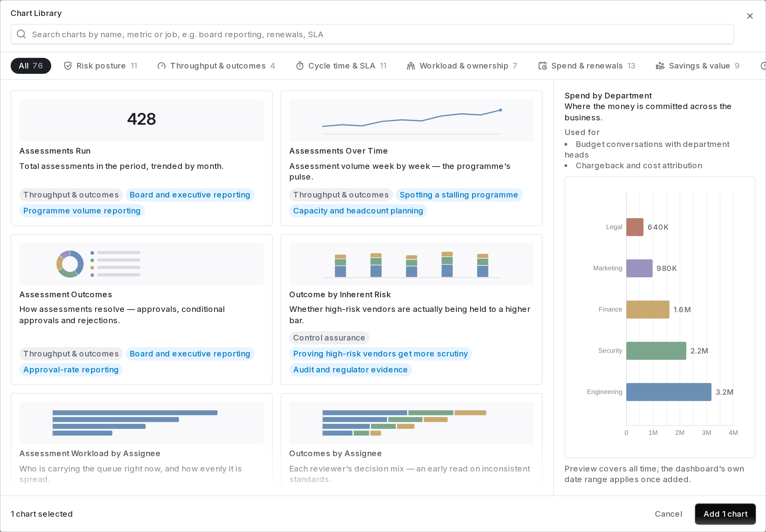Click the search magnifier icon
766x532 pixels.
(21, 34)
